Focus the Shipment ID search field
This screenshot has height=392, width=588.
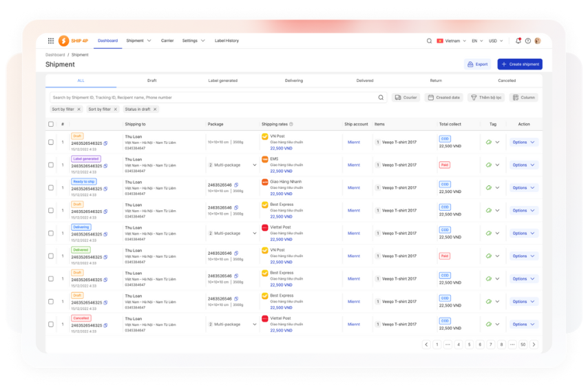pos(213,98)
